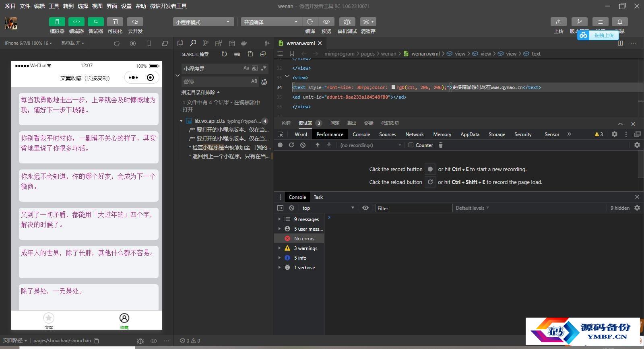Switch to the Task drawer tab
The height and width of the screenshot is (349, 644).
tap(318, 197)
